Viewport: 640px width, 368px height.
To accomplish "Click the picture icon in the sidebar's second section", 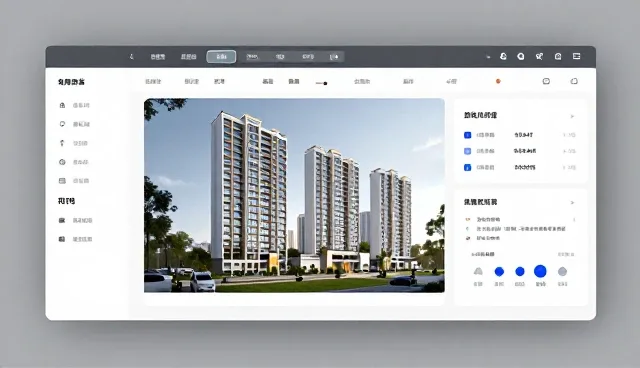I will pos(62,220).
